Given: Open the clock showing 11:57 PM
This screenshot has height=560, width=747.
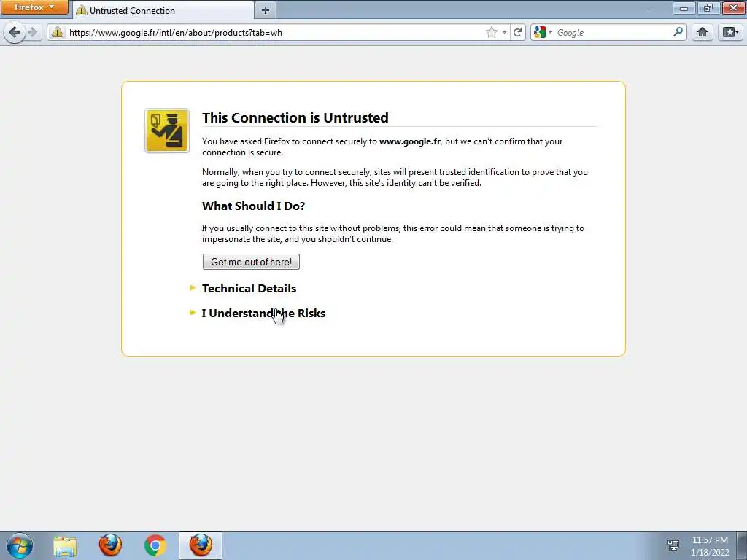Looking at the screenshot, I should [710, 545].
